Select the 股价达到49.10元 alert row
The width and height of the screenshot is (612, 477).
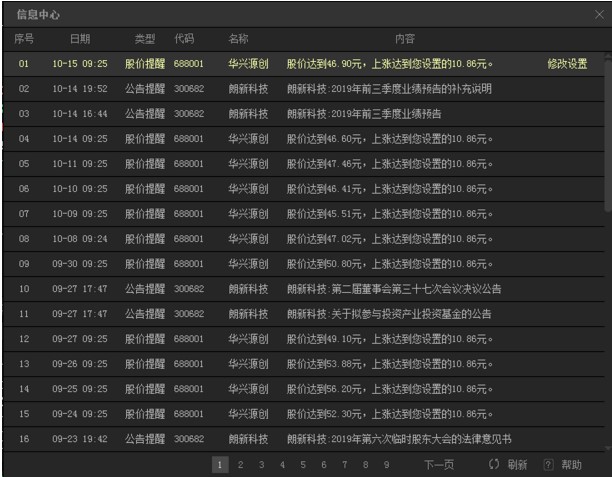[303, 338]
